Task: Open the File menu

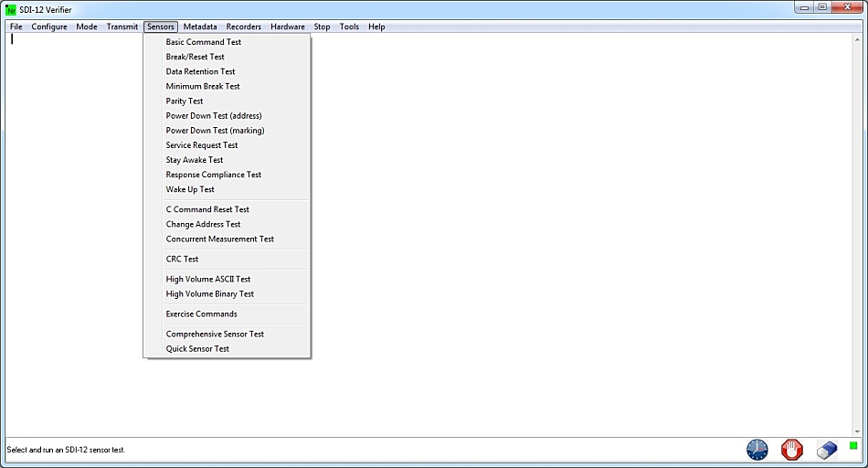Action: [16, 27]
